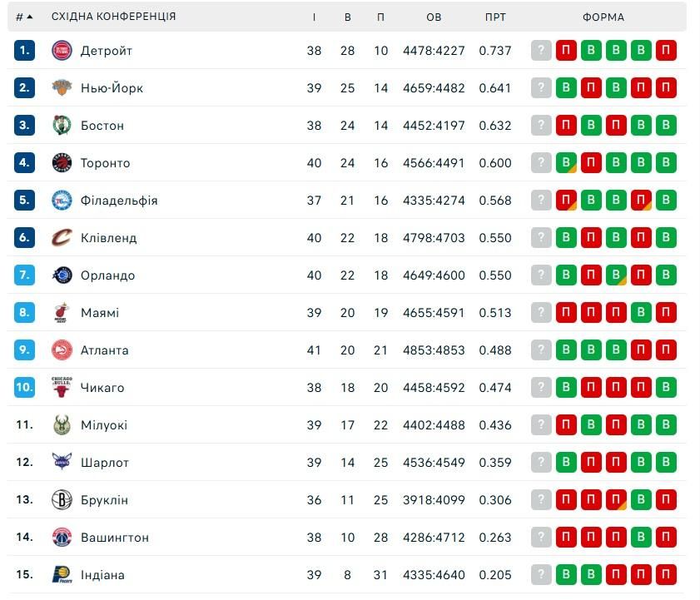Sort standings by ПРТ column header

(x=495, y=17)
